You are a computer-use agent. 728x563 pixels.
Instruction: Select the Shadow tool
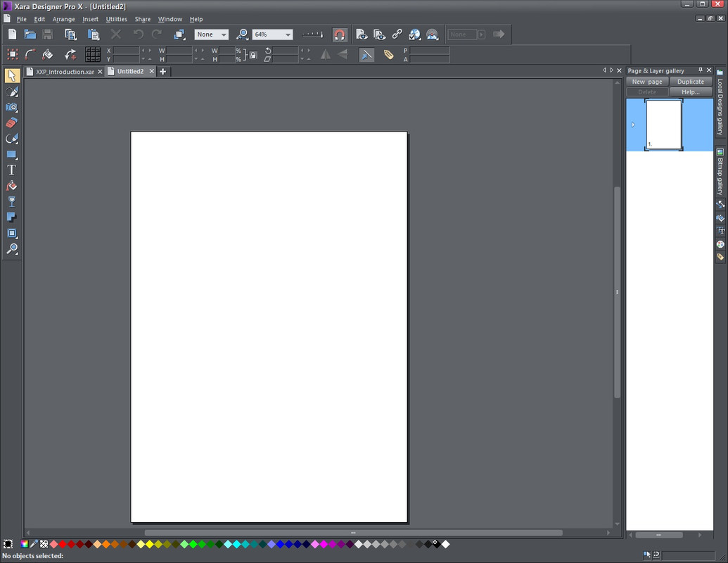(12, 217)
